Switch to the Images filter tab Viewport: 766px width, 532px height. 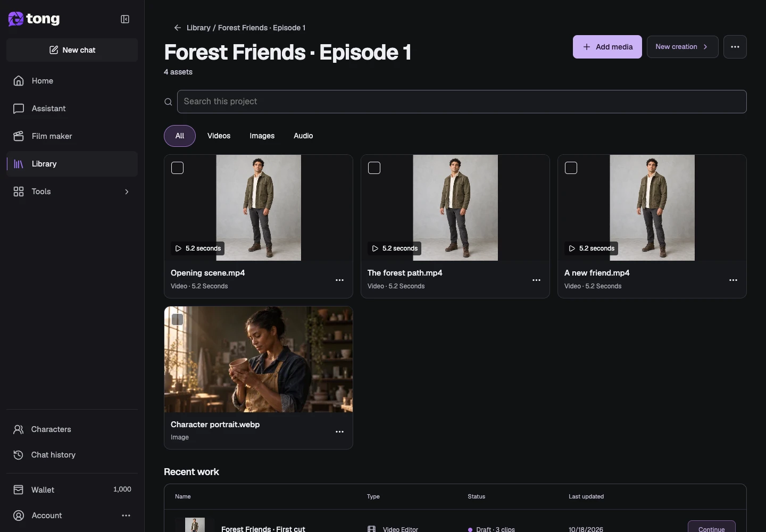(262, 136)
